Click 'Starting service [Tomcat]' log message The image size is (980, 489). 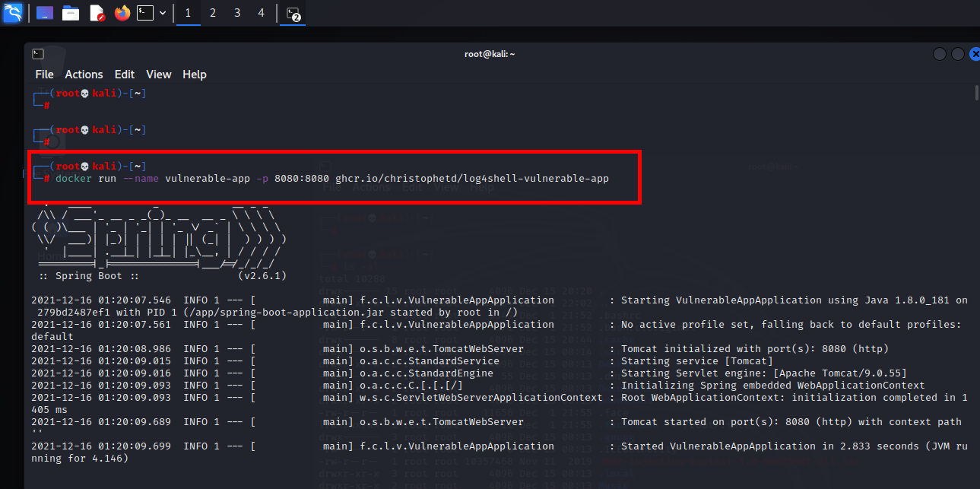(x=698, y=361)
